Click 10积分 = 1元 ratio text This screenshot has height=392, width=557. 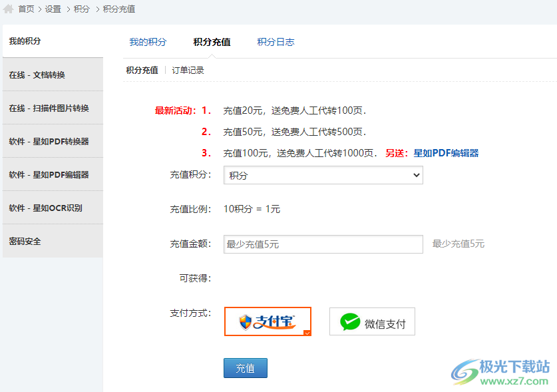[x=252, y=209]
